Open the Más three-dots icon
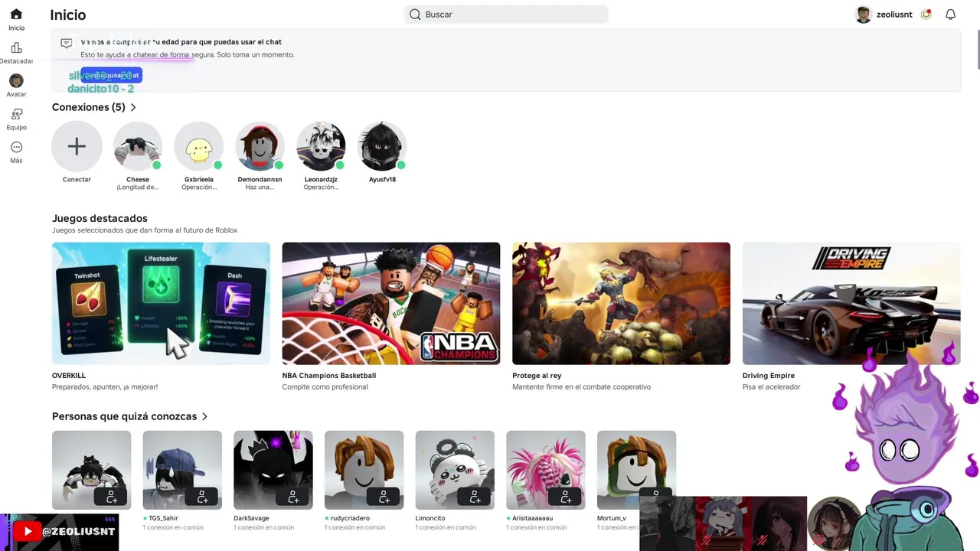Image resolution: width=980 pixels, height=551 pixels. click(16, 147)
